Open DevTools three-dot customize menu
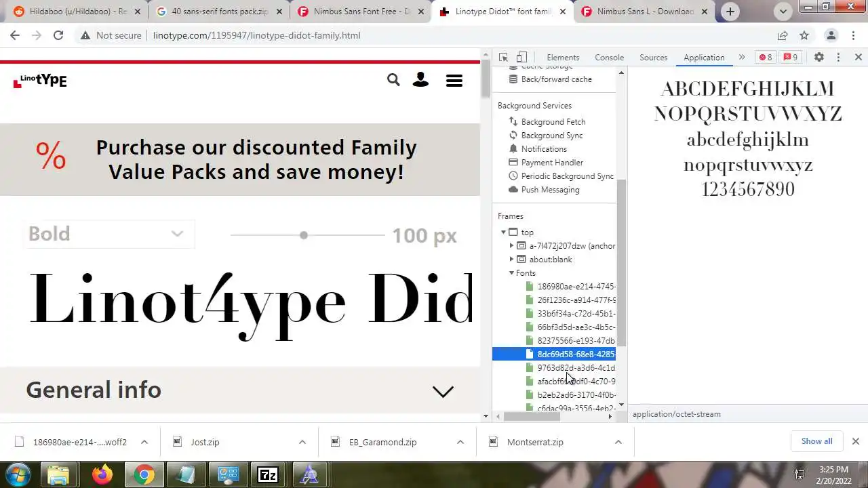The height and width of the screenshot is (488, 868). [x=838, y=57]
